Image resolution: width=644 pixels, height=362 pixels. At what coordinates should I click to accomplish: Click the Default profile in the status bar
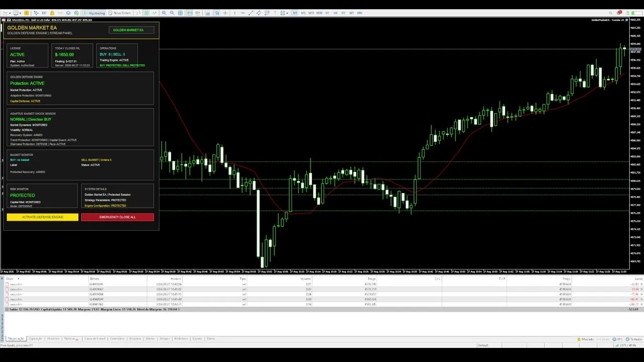click(483, 345)
